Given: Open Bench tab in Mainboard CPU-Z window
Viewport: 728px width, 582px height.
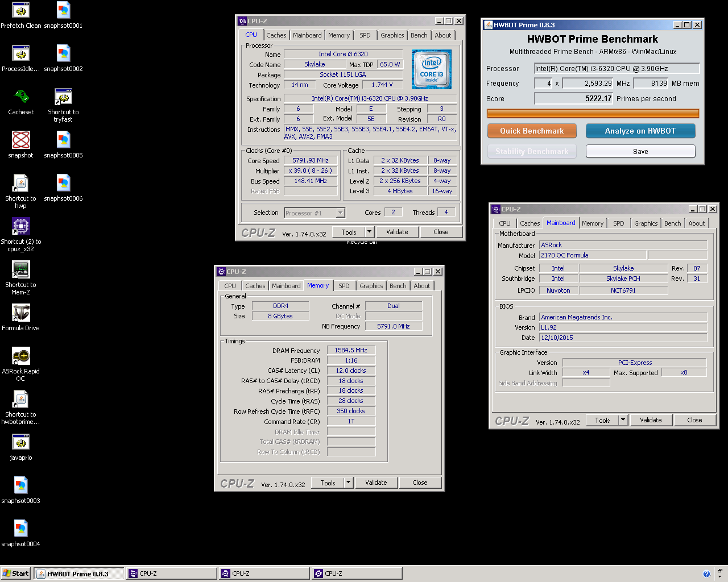Looking at the screenshot, I should tap(672, 223).
